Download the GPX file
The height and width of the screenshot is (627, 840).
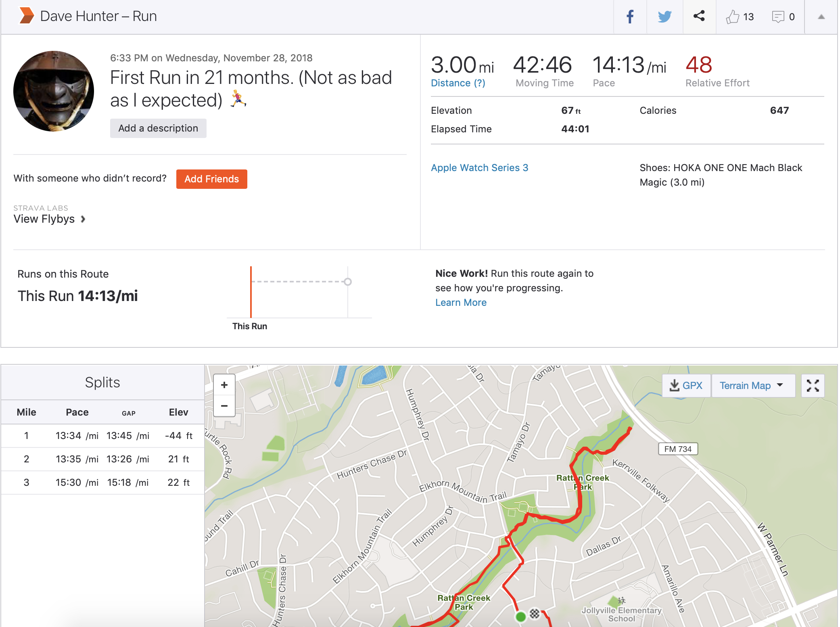point(686,386)
